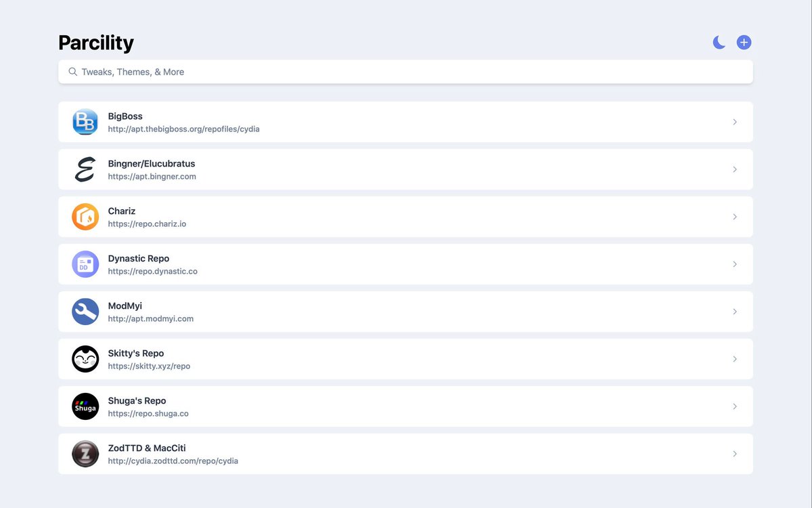Image resolution: width=812 pixels, height=508 pixels.
Task: Click the http://apt.modmyi.com URL
Action: coord(151,318)
